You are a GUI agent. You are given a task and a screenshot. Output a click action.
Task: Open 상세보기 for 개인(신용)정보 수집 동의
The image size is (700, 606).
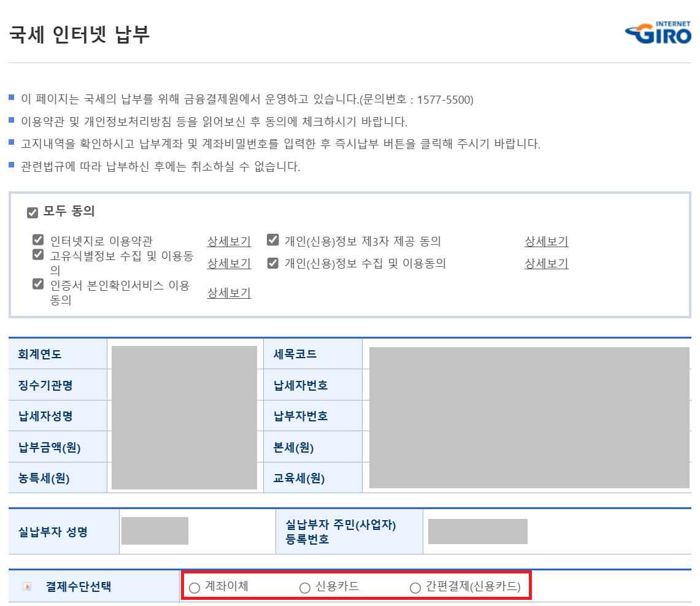[x=545, y=263]
